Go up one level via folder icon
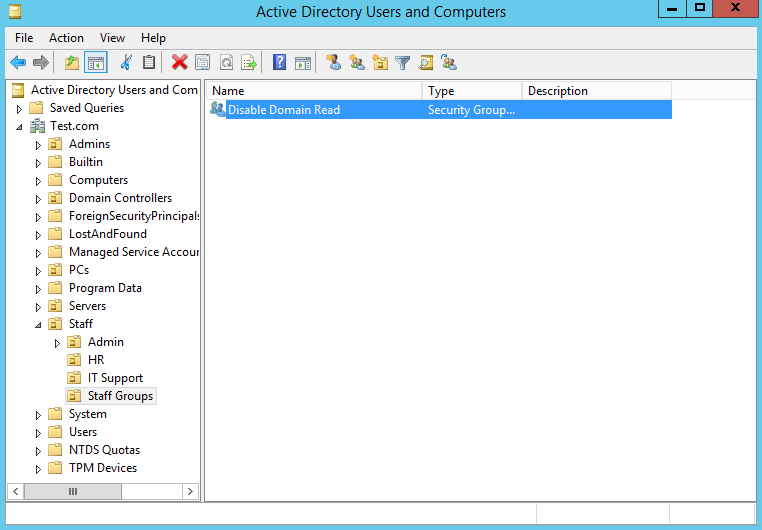The image size is (762, 530). 72,62
